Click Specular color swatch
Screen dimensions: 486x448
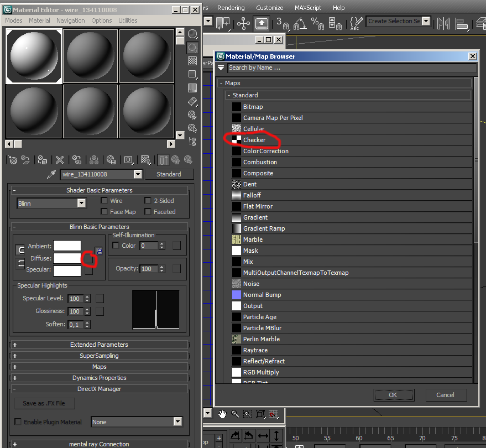tap(67, 270)
